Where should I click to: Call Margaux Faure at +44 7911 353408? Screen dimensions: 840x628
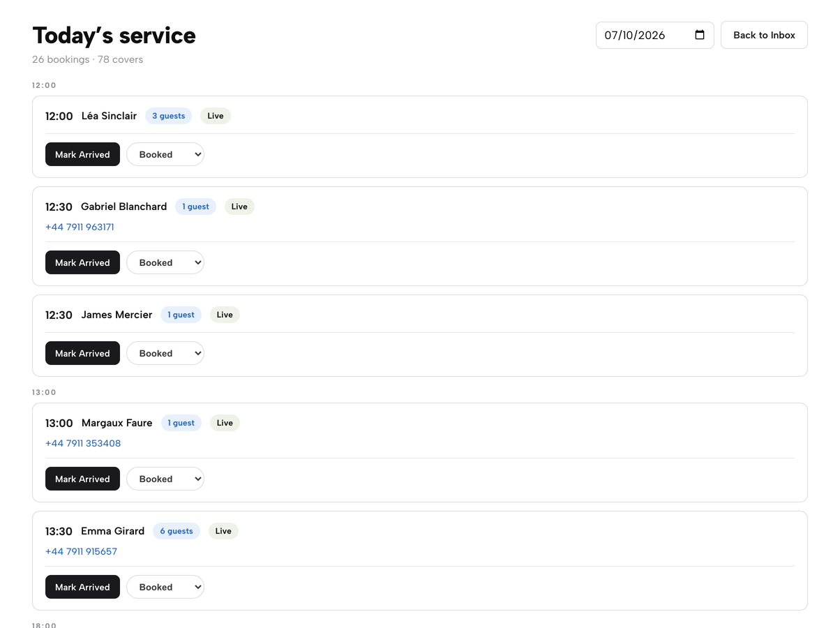click(83, 443)
